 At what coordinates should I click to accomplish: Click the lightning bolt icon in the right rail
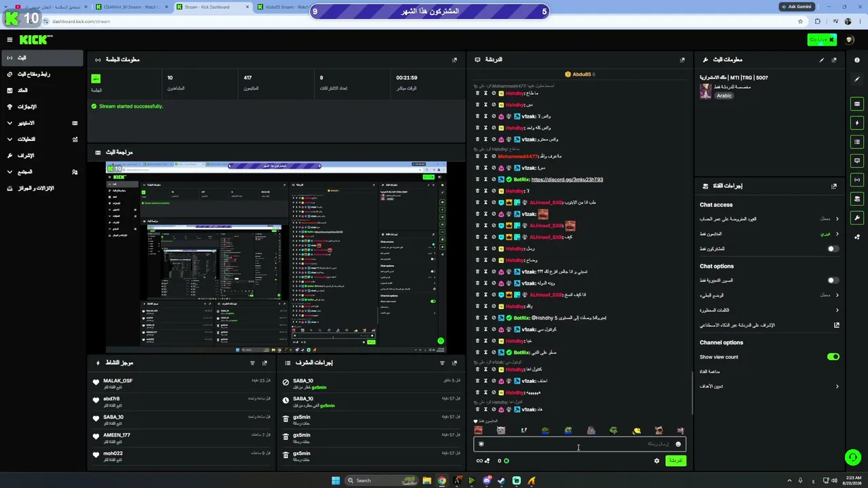pos(857,123)
